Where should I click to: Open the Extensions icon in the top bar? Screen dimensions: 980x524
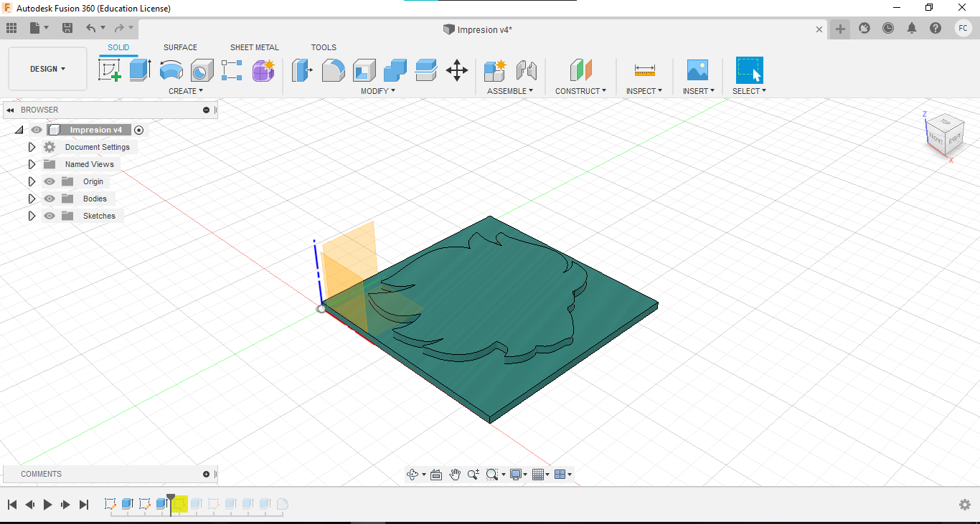click(864, 28)
